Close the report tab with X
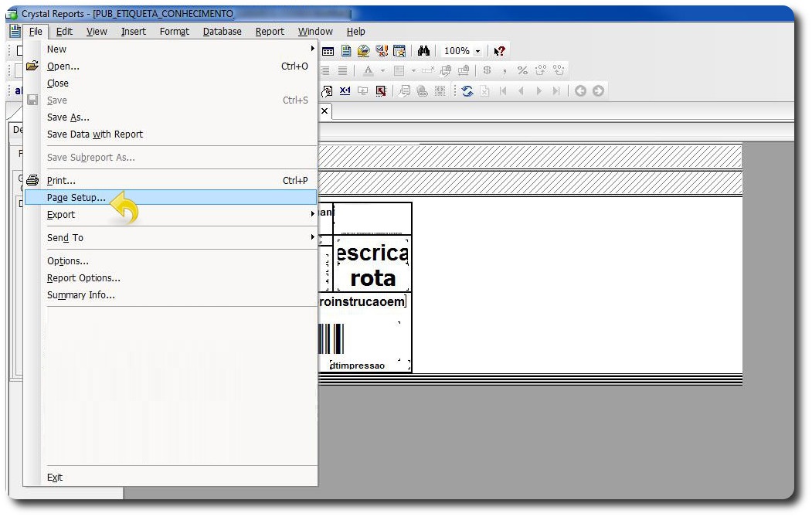The image size is (812, 517). 324,111
